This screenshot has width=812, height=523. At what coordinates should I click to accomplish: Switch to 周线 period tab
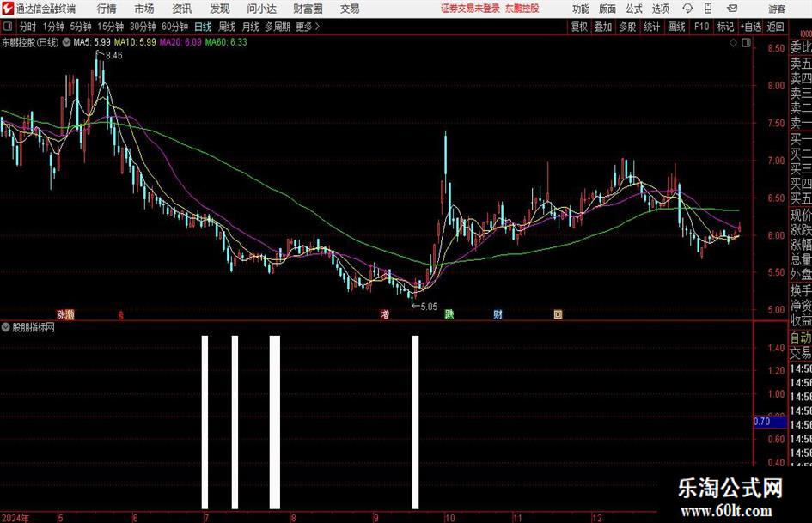(x=227, y=27)
